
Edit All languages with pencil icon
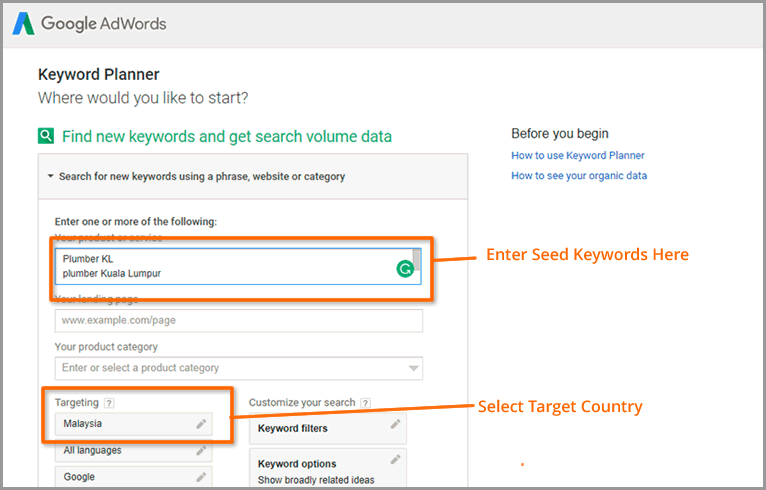pyautogui.click(x=201, y=450)
